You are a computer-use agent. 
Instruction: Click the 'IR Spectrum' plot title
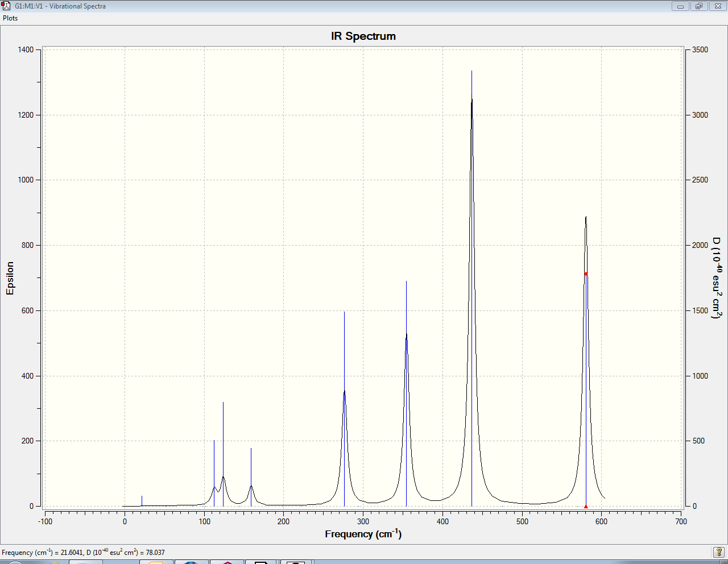pyautogui.click(x=363, y=36)
